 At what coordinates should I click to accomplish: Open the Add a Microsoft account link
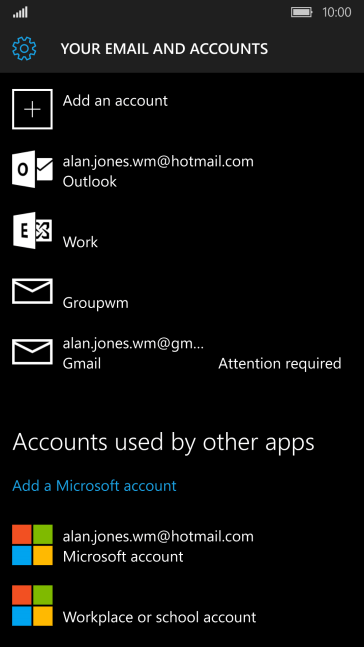(95, 486)
